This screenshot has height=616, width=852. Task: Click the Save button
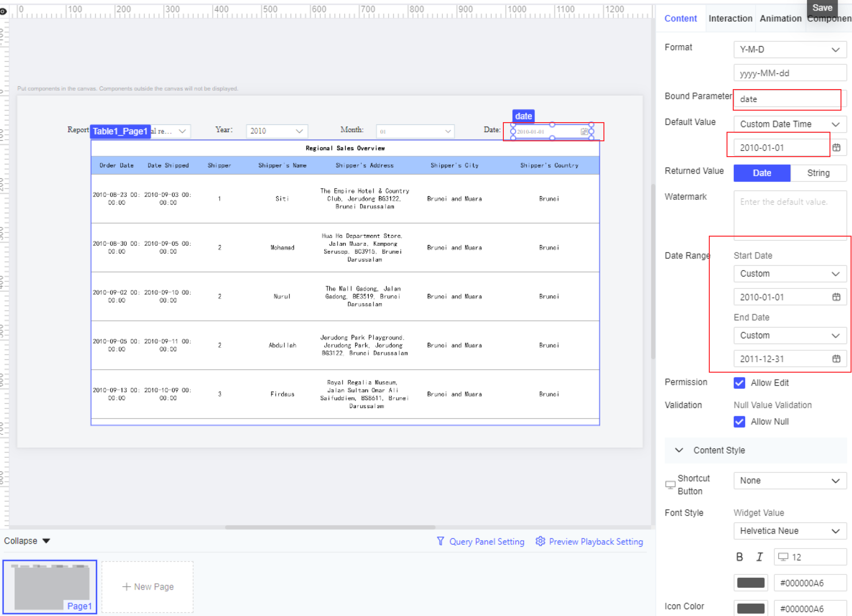click(x=822, y=8)
